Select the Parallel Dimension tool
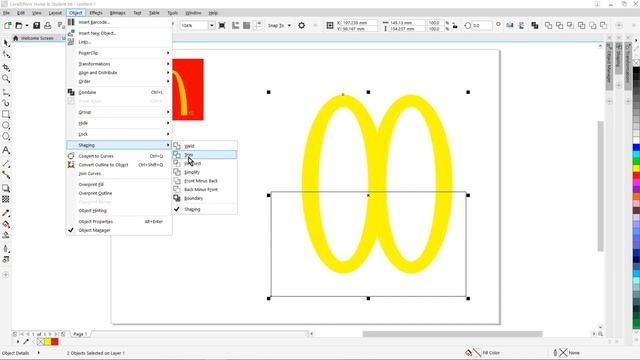The height and width of the screenshot is (360, 640). click(x=6, y=164)
